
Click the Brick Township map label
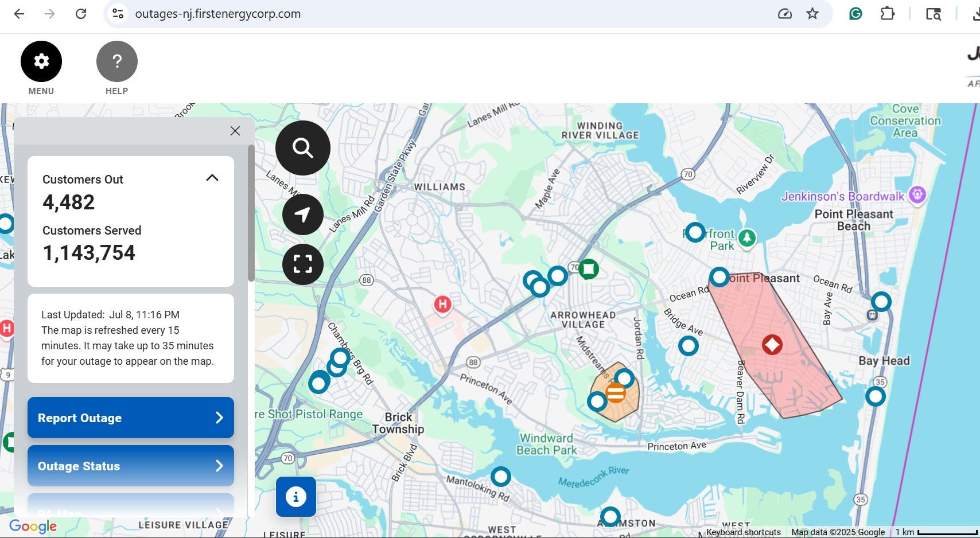click(x=398, y=423)
